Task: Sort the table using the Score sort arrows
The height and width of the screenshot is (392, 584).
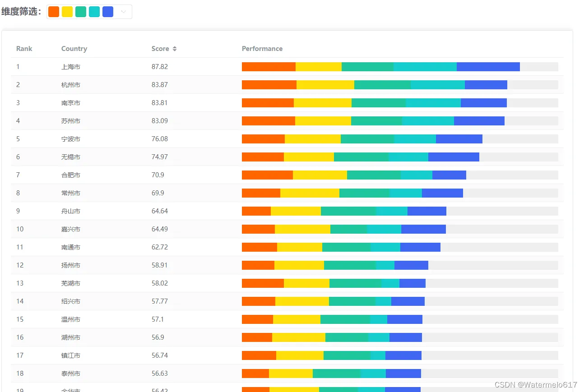Action: [x=175, y=49]
